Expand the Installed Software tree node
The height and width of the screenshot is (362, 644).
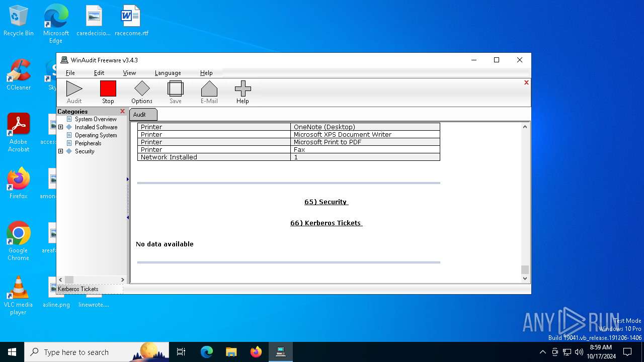pyautogui.click(x=61, y=127)
